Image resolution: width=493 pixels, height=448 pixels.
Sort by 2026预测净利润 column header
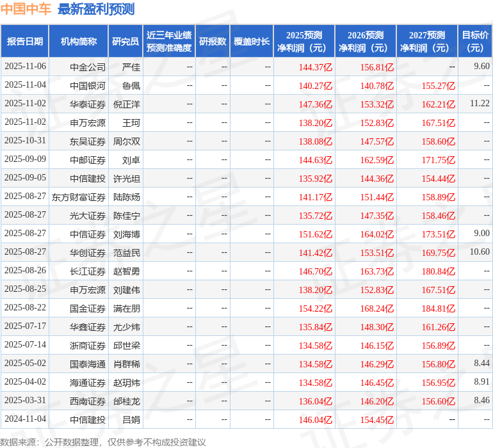tap(365, 42)
